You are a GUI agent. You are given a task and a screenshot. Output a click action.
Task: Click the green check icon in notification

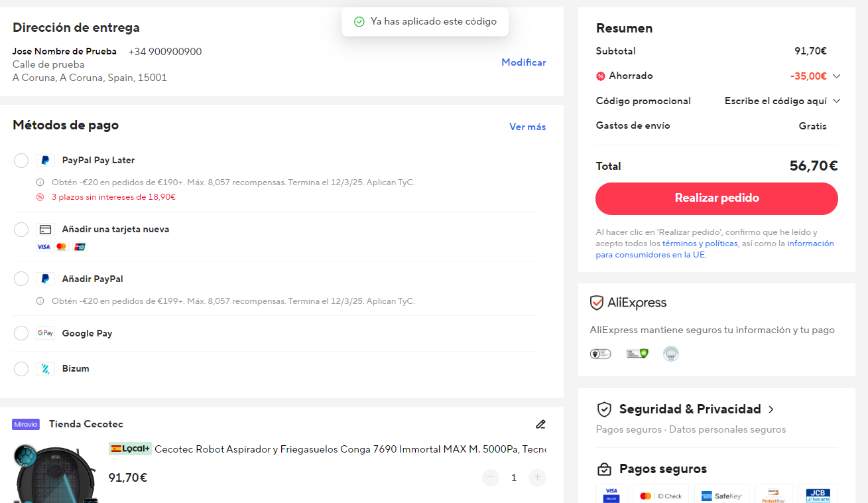pyautogui.click(x=359, y=22)
